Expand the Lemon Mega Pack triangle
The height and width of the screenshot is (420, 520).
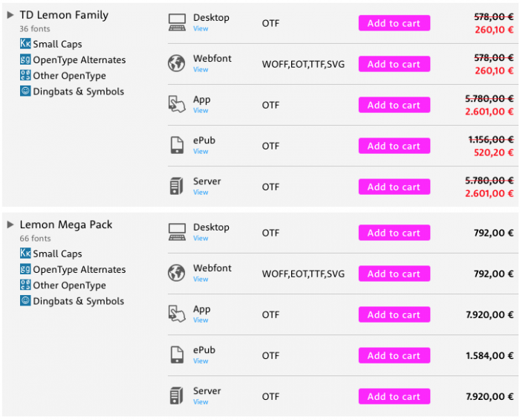click(10, 224)
